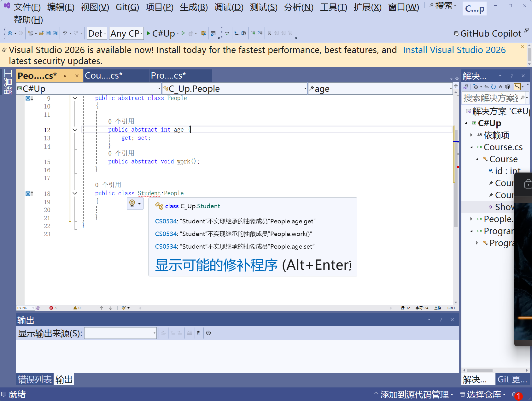Open the Any CPU platform dropdown

(x=126, y=33)
